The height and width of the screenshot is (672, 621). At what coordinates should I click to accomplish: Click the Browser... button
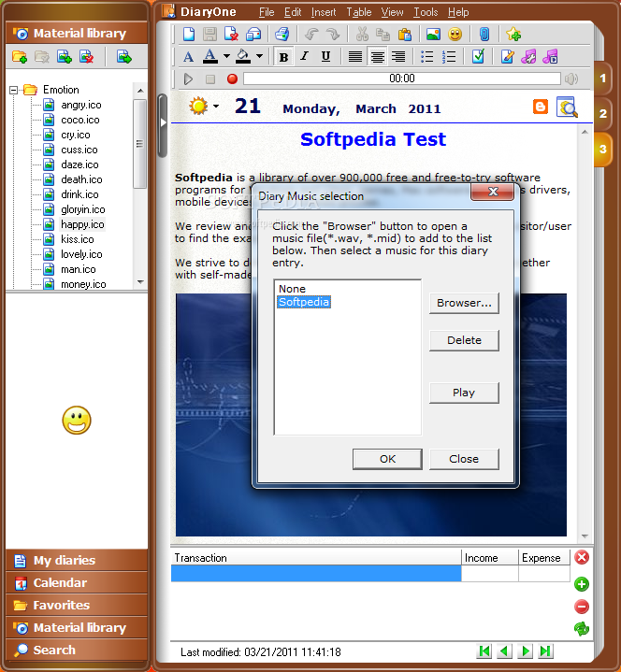(x=464, y=303)
